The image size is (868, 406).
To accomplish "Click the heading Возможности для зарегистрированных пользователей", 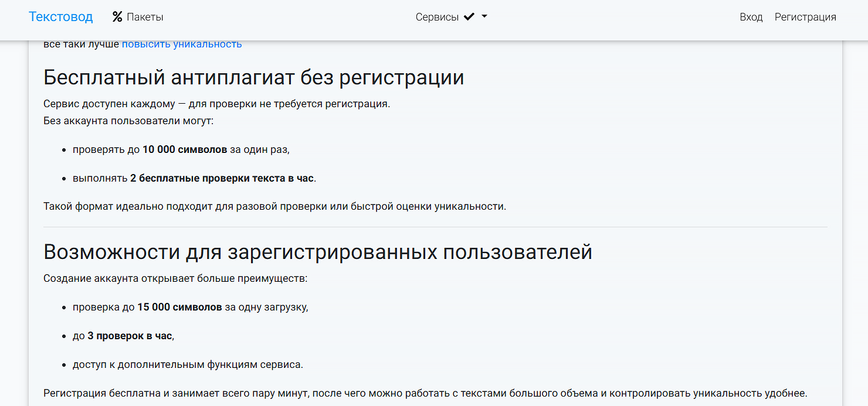I will tap(318, 252).
